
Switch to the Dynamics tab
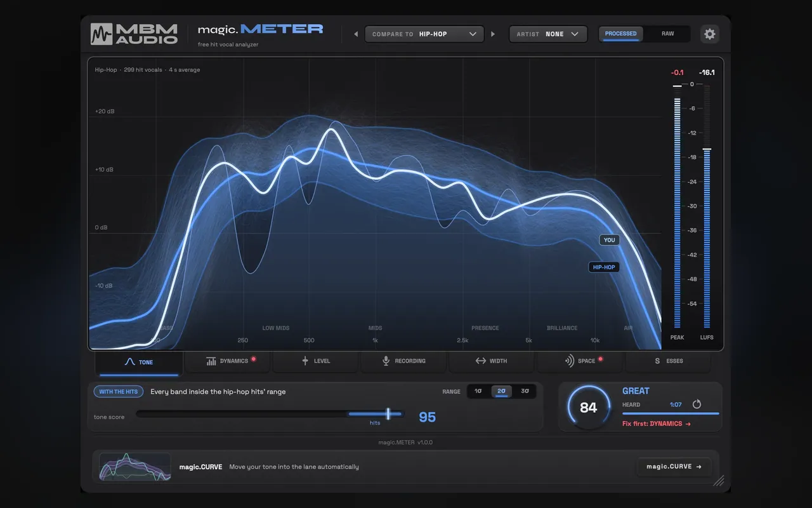tap(227, 361)
